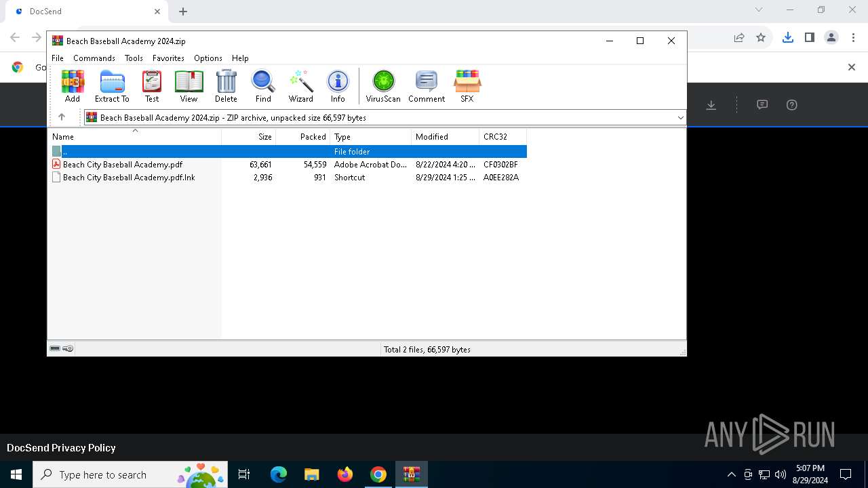This screenshot has height=488, width=868.
Task: Open Task View on the taskbar
Action: tap(244, 474)
